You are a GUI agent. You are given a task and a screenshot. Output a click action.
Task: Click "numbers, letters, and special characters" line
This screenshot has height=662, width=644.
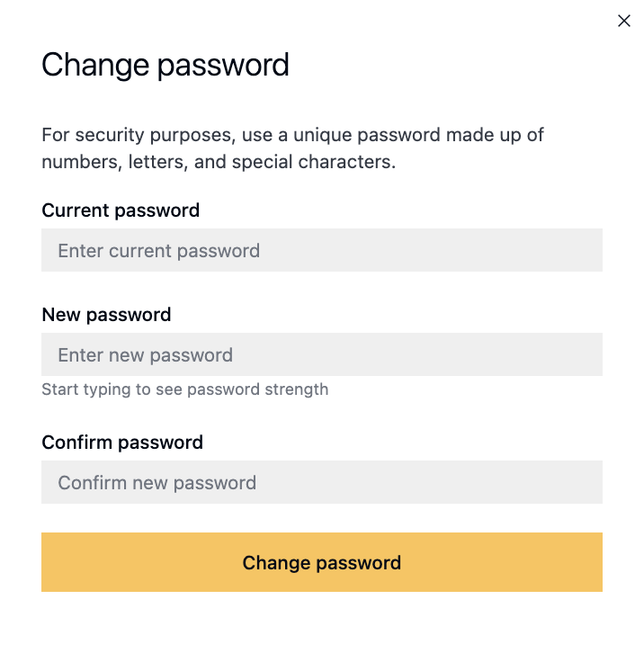[x=219, y=163]
